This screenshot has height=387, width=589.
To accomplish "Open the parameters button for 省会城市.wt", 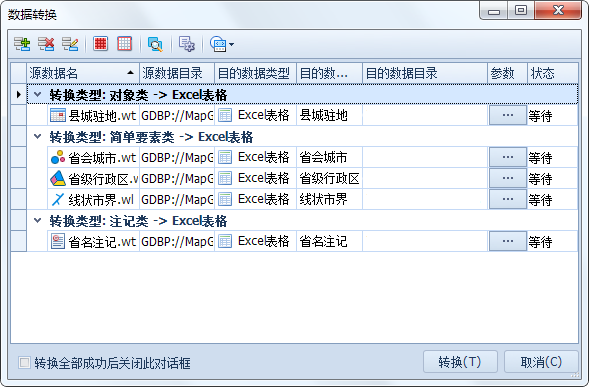I will pos(507,157).
